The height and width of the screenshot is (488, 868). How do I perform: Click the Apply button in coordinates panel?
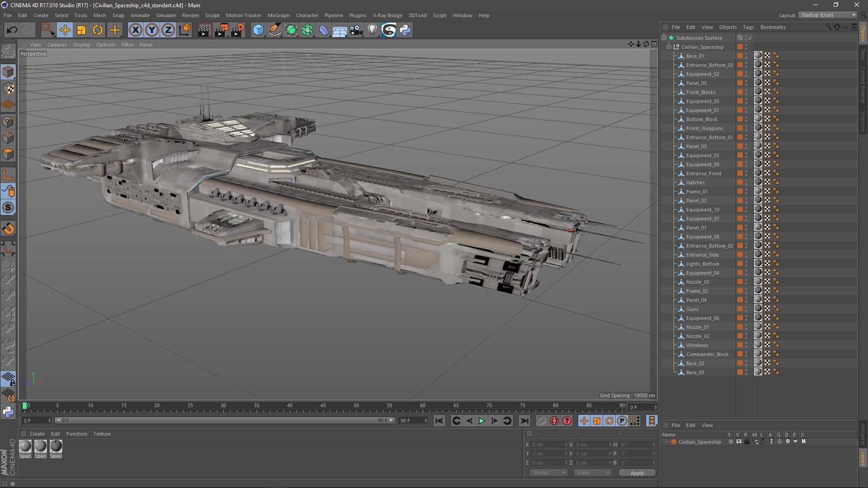(x=637, y=473)
